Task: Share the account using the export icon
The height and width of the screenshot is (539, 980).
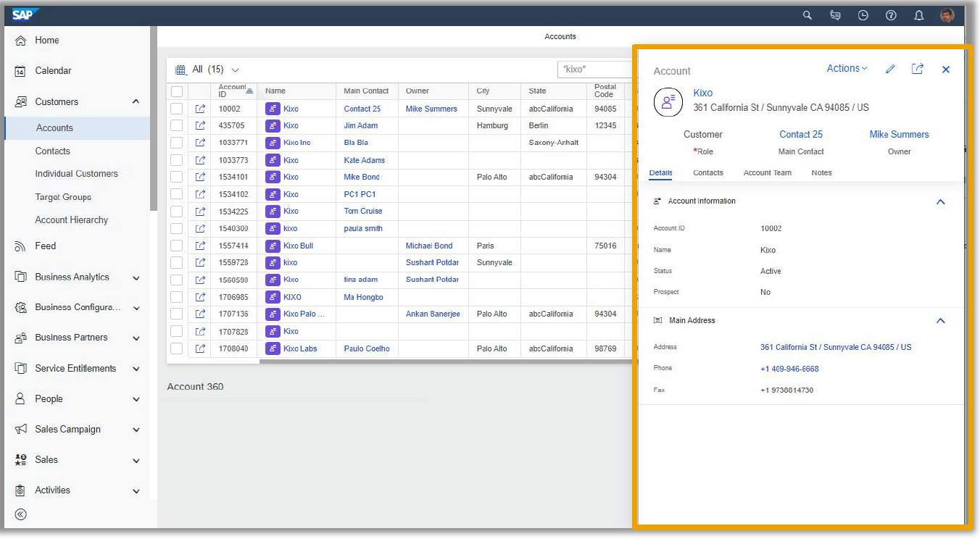Action: pyautogui.click(x=918, y=68)
